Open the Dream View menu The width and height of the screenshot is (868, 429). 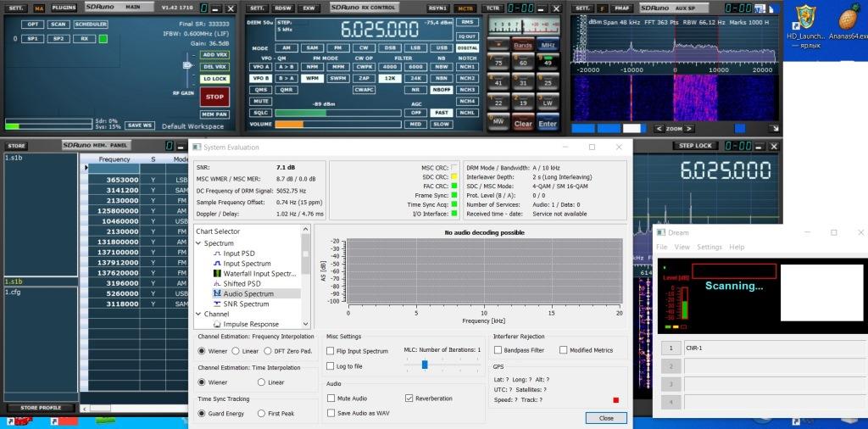[x=682, y=247]
